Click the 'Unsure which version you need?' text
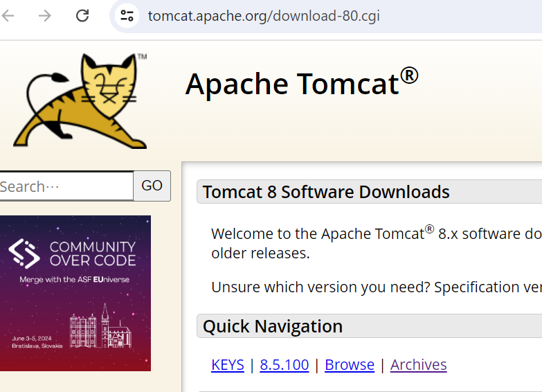The height and width of the screenshot is (392, 542). (x=320, y=287)
